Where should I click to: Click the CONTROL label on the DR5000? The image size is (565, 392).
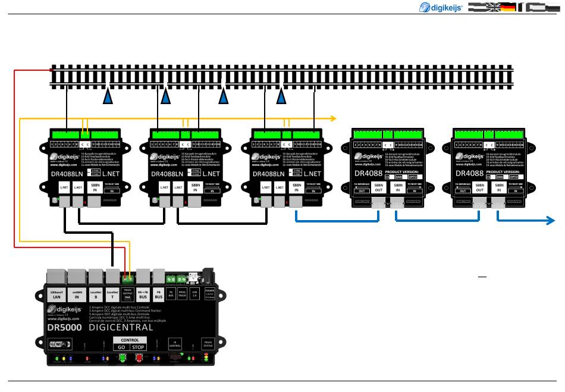click(130, 340)
